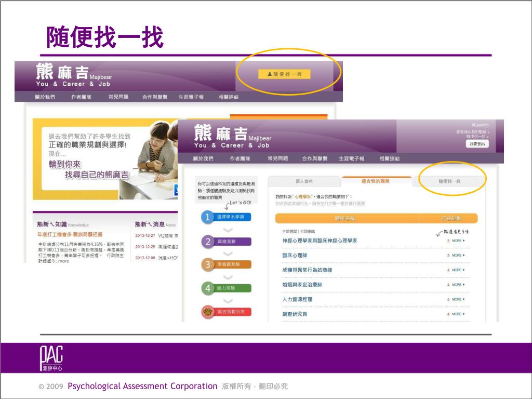
Task: Click the 熊新ㄟ消息 News section heading
Action: [155, 224]
